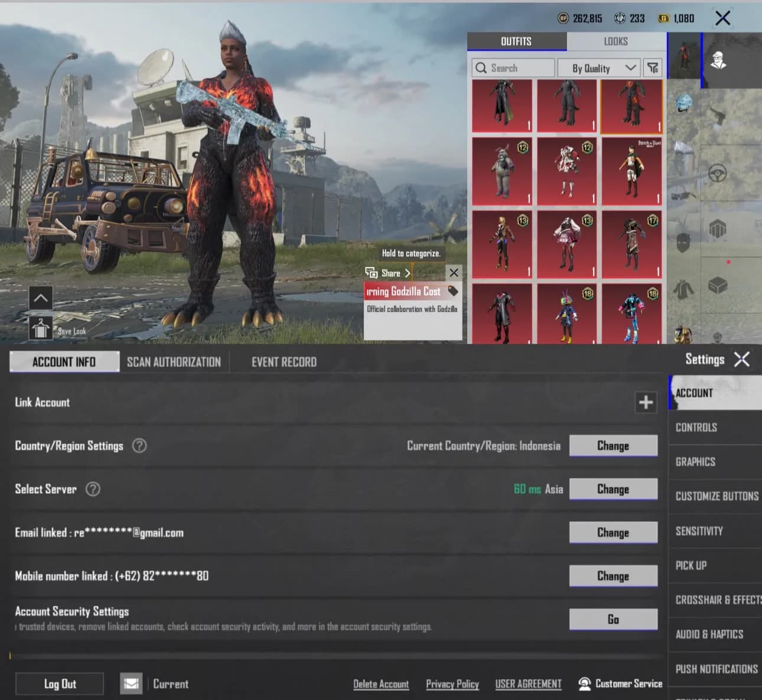Select ACCOUNT in the settings sidebar
The width and height of the screenshot is (762, 700).
pos(715,393)
